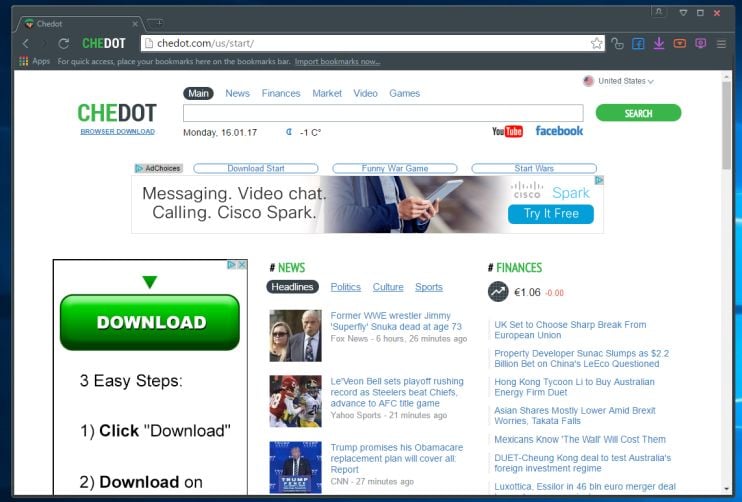This screenshot has height=502, width=742.
Task: Switch to the News tab
Action: point(237,93)
